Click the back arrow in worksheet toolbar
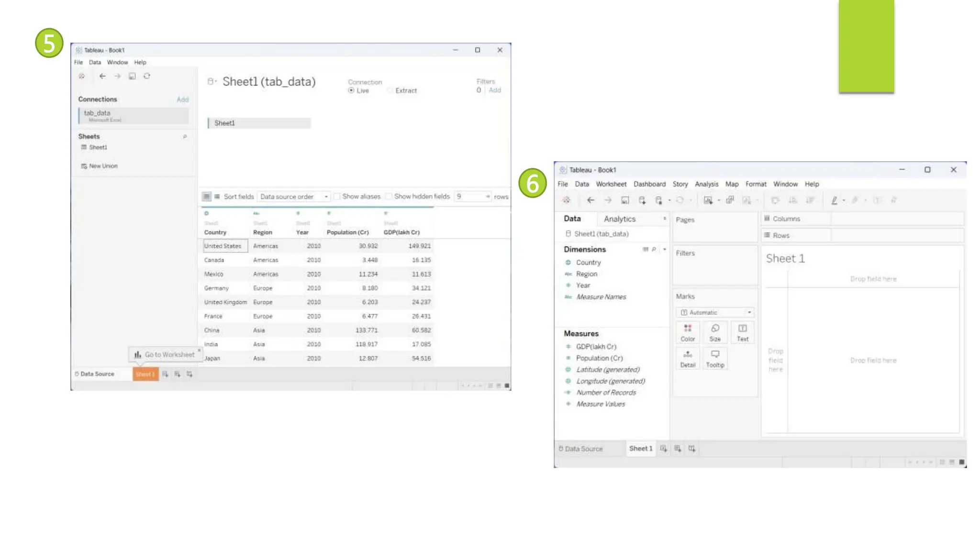This screenshot has height=551, width=980. click(x=590, y=200)
